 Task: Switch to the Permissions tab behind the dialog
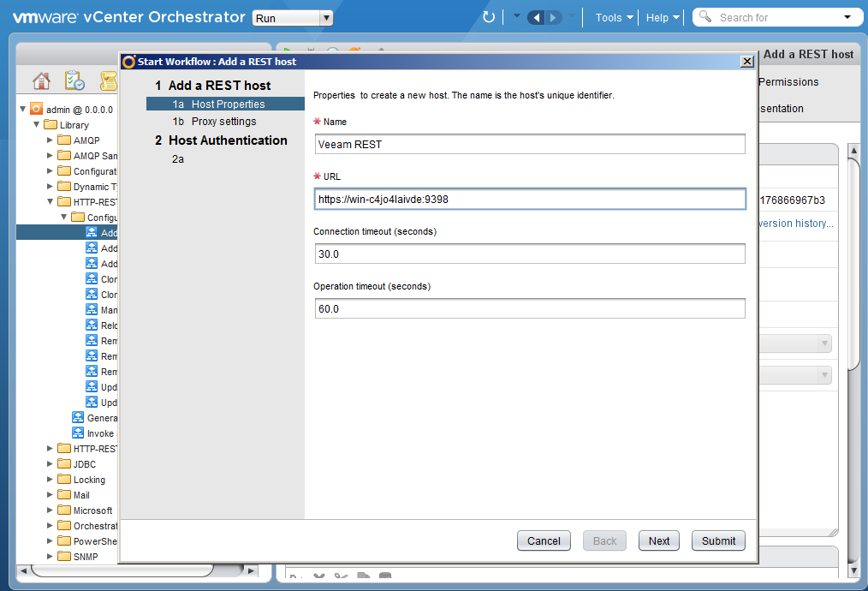pyautogui.click(x=788, y=82)
